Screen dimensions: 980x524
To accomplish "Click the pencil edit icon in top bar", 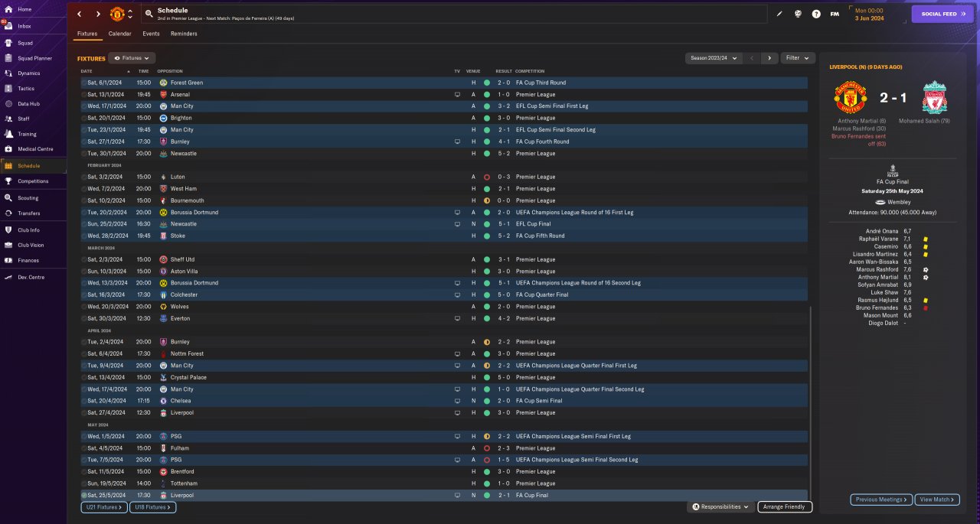I will click(779, 14).
